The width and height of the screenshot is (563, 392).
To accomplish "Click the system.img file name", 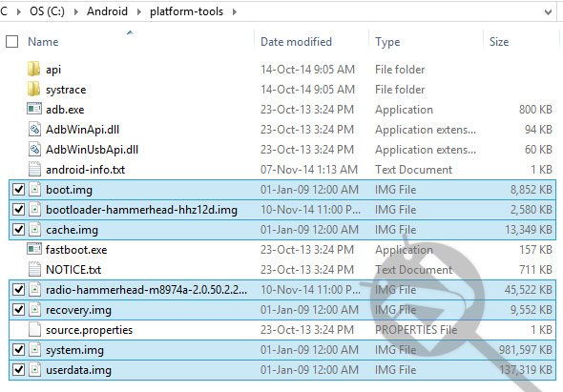I will point(74,350).
